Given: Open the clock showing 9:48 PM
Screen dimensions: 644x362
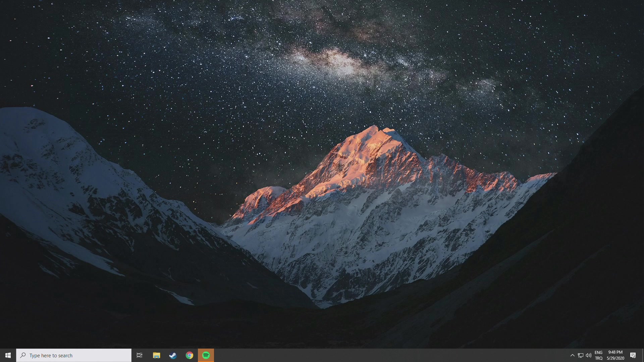Looking at the screenshot, I should click(615, 355).
